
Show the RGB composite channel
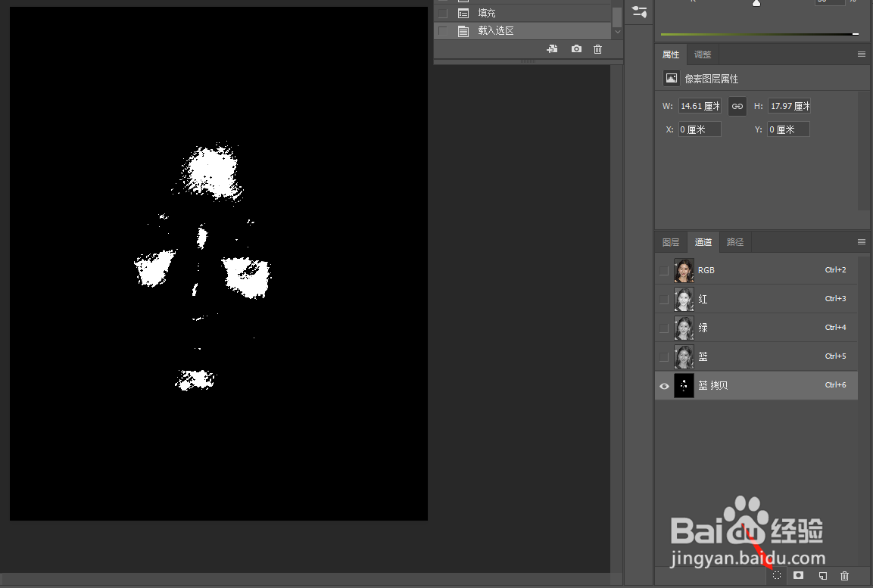click(664, 270)
